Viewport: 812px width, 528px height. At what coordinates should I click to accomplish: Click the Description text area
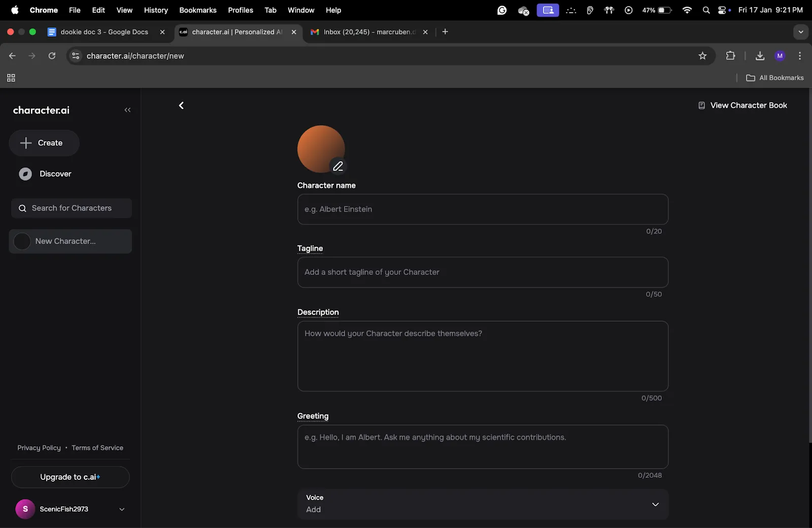click(483, 356)
